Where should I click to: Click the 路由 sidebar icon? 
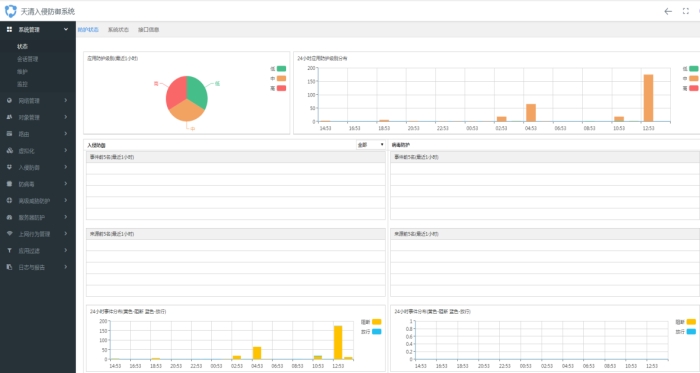pyautogui.click(x=9, y=133)
